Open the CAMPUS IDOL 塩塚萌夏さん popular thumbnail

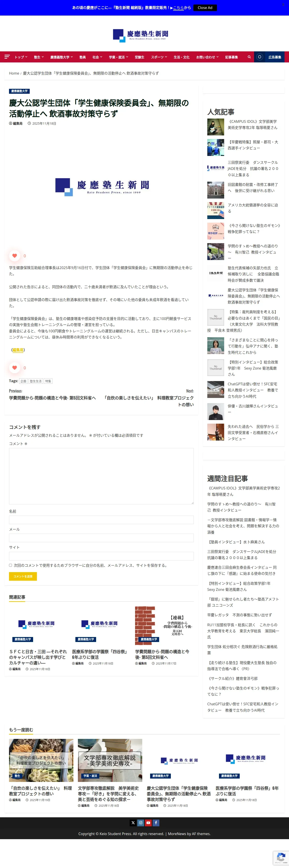pos(216,127)
